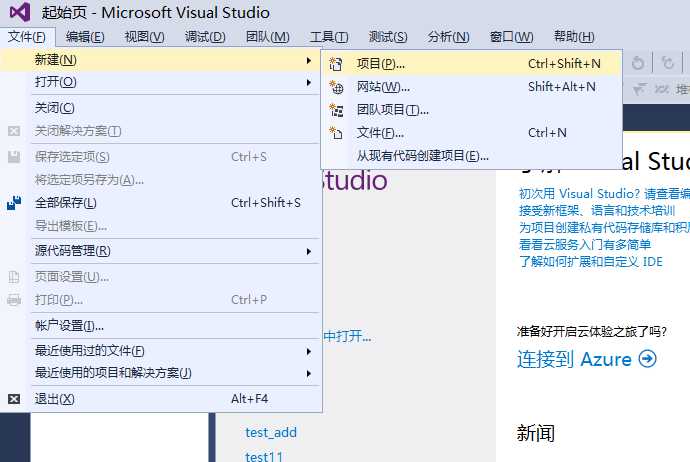Screen dimensions: 690x462
Task: Open the 看看云服务入门有多简单 link
Action: pos(585,245)
